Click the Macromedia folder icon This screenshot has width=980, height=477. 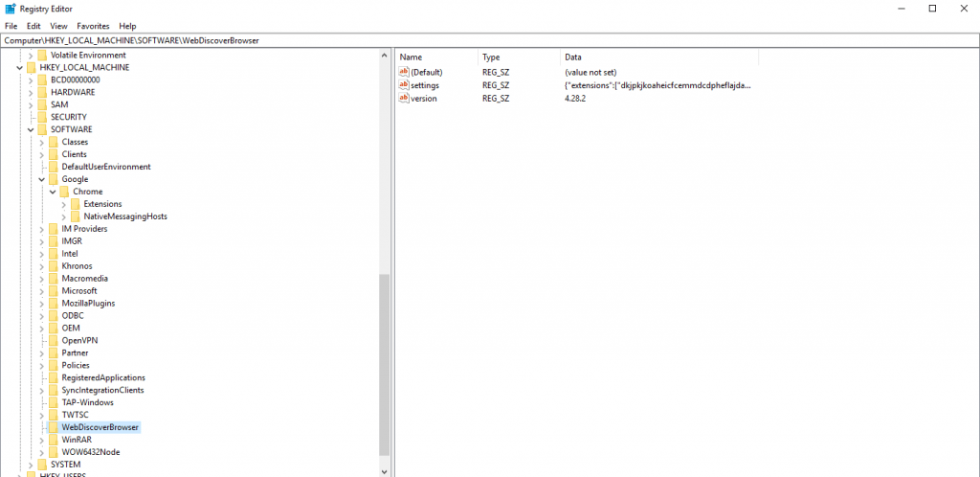coord(54,278)
